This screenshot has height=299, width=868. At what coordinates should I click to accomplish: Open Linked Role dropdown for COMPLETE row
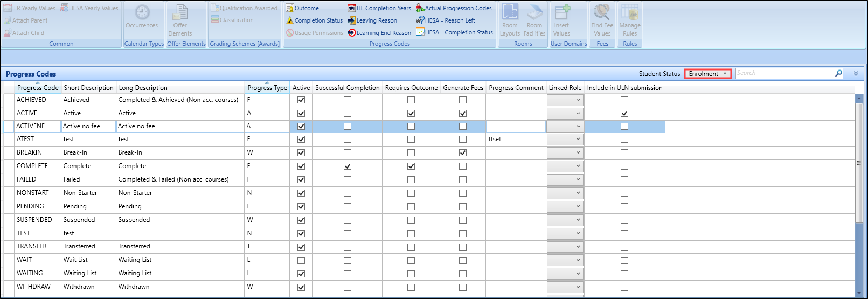click(x=565, y=166)
